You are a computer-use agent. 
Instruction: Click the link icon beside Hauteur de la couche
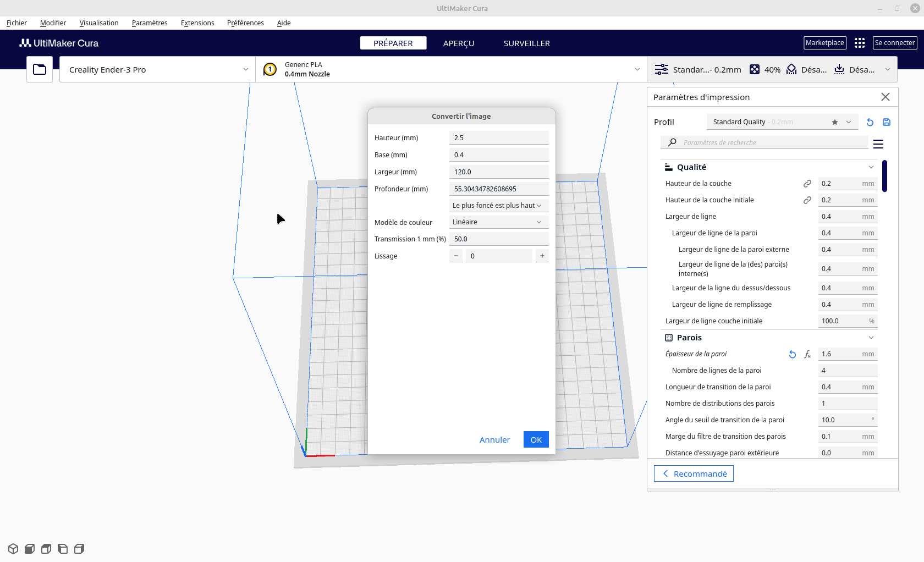coord(807,184)
